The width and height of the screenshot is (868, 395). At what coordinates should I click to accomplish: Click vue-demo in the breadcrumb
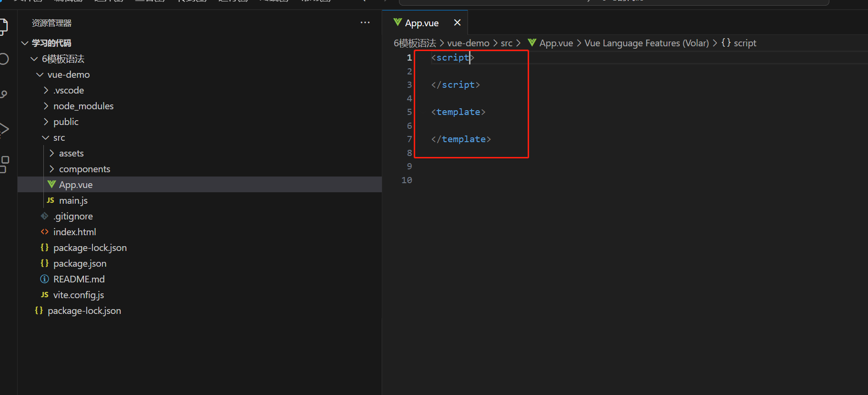click(x=468, y=43)
